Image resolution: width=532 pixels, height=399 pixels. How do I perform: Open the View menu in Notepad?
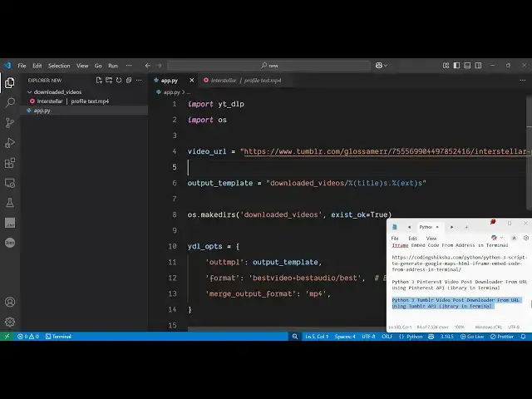[431, 239]
